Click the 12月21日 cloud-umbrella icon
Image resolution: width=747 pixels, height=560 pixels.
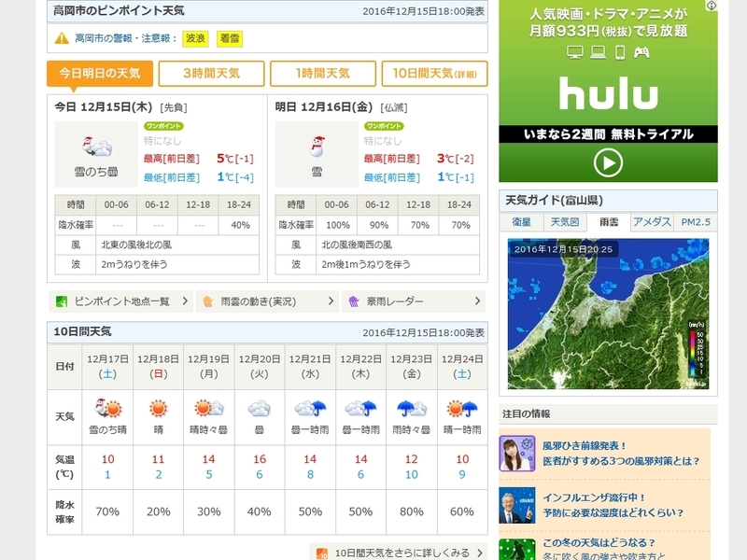coord(310,409)
